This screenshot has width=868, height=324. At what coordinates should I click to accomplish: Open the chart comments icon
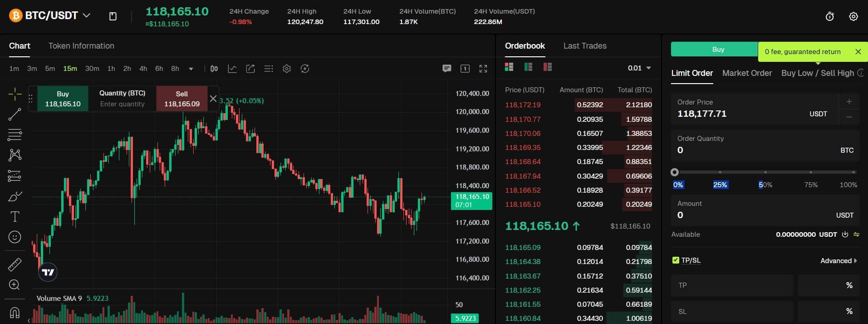pos(447,69)
